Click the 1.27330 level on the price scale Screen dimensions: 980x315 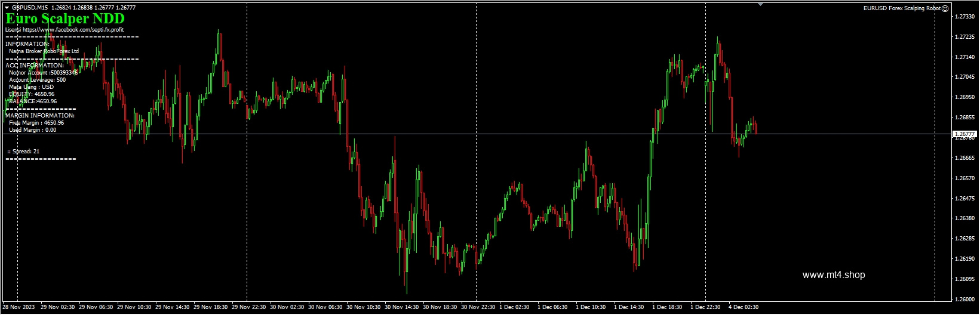966,17
